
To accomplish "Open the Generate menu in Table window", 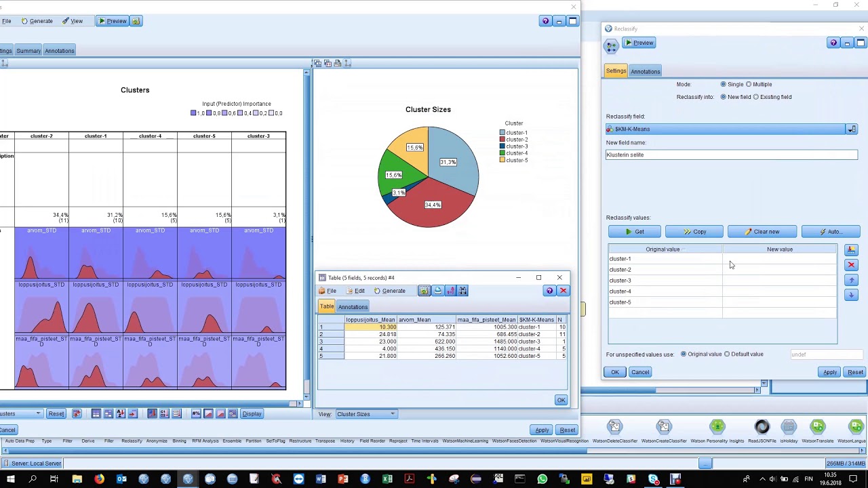I will (389, 291).
